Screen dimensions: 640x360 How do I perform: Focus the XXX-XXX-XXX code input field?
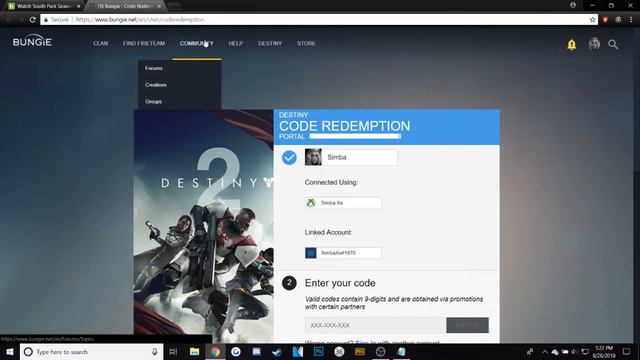375,325
